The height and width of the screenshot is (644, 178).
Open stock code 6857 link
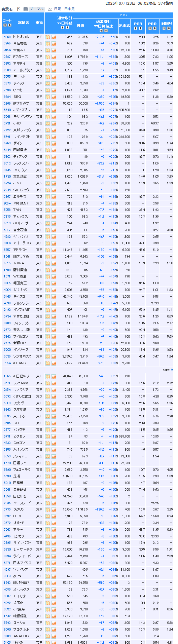(x=7, y=250)
